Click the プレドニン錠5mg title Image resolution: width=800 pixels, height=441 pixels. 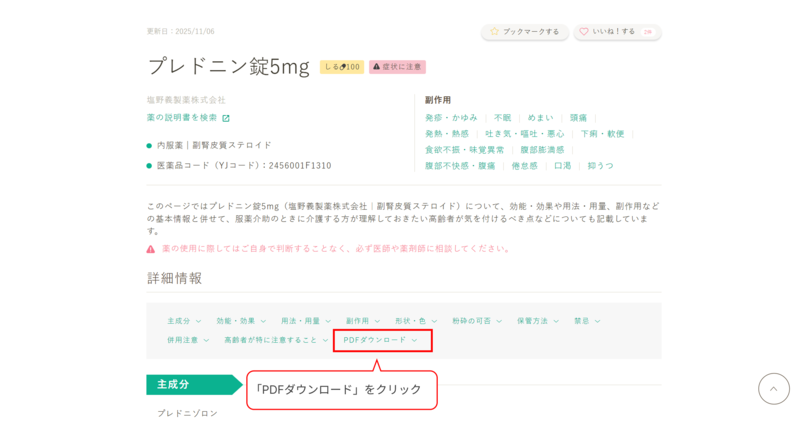[229, 67]
